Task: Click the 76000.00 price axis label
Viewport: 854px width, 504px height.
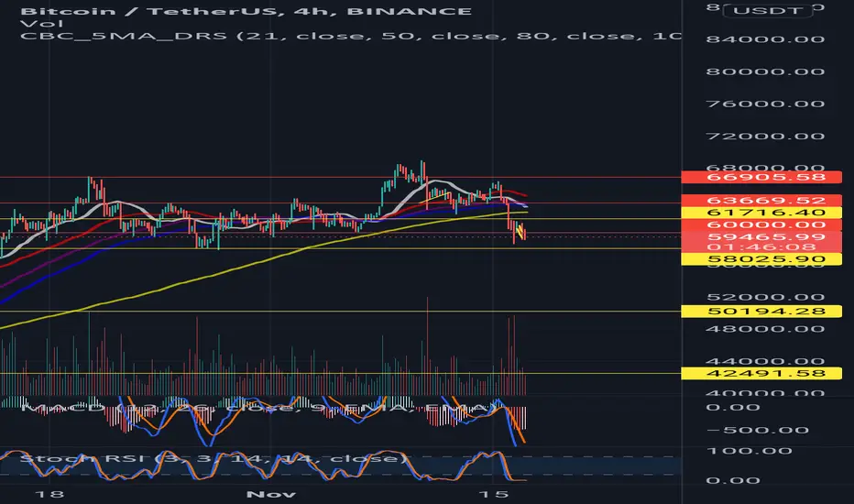Action: tap(765, 104)
